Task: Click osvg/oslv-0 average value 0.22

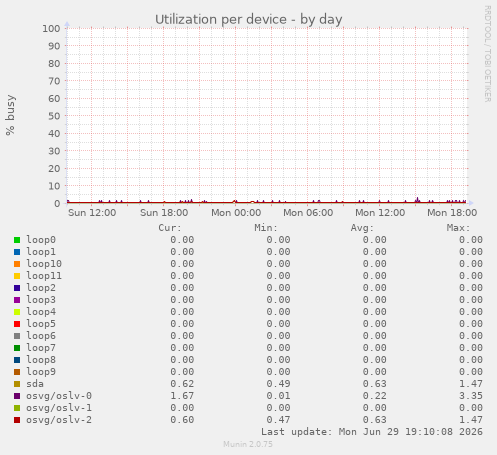Action: (x=375, y=396)
